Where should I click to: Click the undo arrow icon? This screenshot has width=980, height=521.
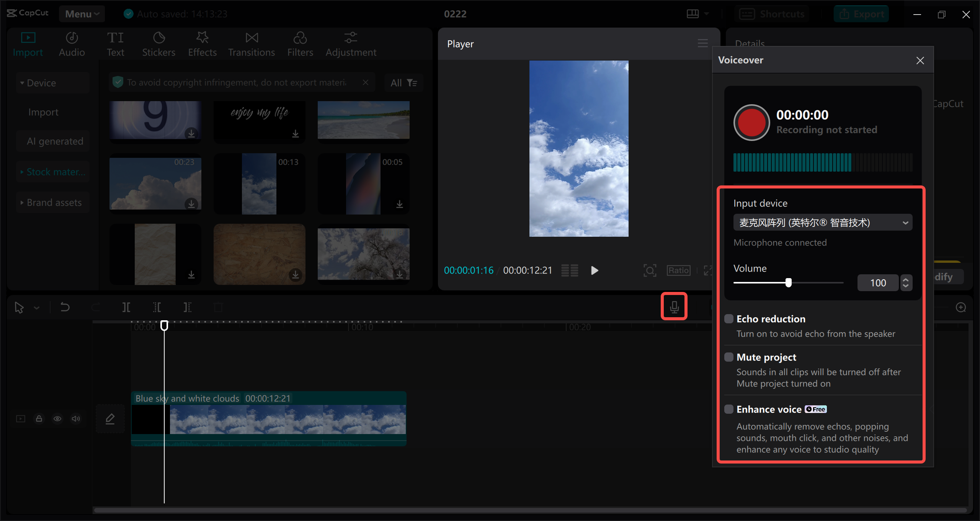coord(65,307)
